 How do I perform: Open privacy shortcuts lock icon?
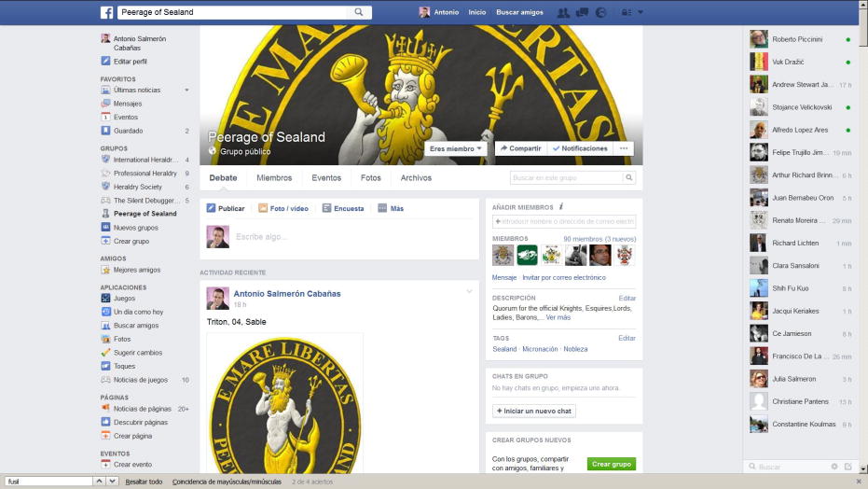coord(627,12)
